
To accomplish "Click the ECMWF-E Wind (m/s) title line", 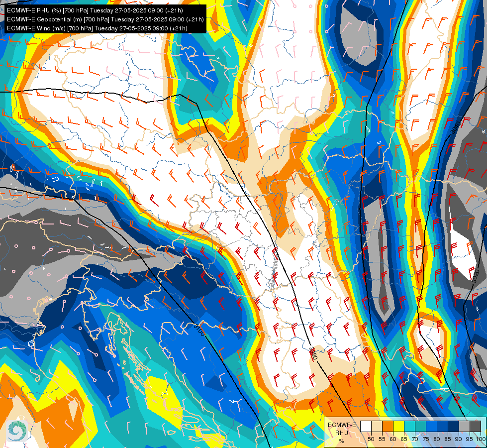I will click(x=97, y=28).
